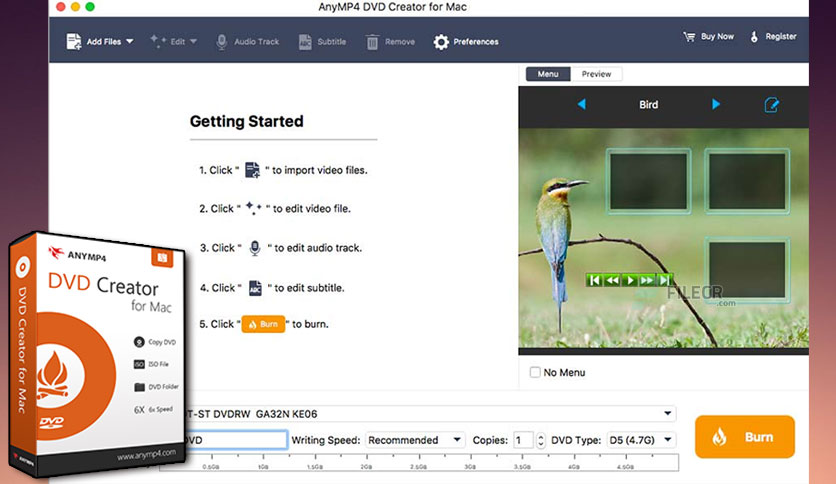Switch to the Menu tab
Viewport: 836px width, 484px height.
pyautogui.click(x=548, y=74)
